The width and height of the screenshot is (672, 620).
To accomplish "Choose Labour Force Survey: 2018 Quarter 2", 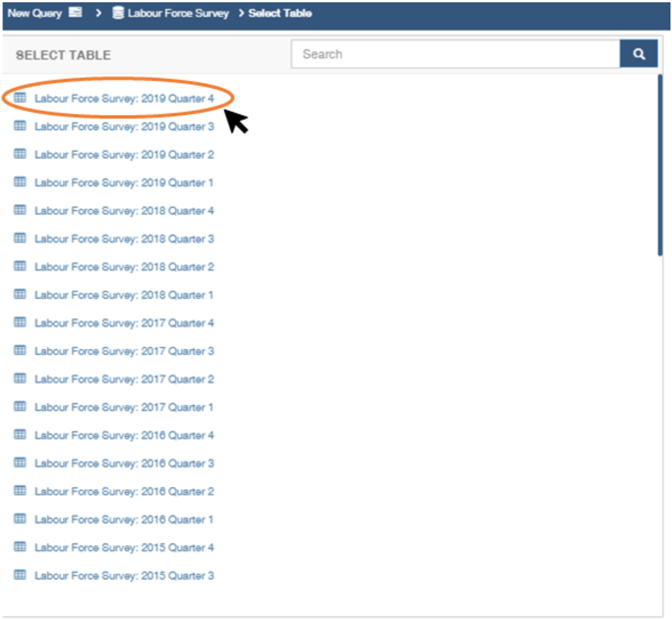I will coord(124,267).
